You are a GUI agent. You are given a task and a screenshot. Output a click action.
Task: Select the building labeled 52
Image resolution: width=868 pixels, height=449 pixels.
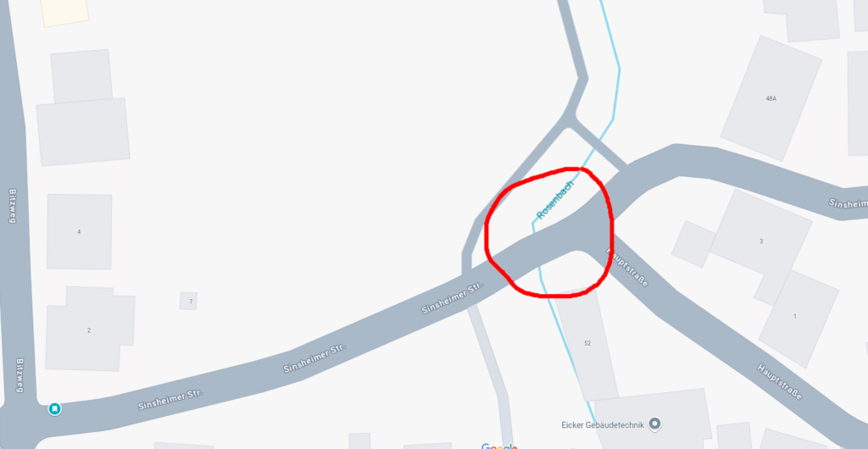click(x=587, y=343)
